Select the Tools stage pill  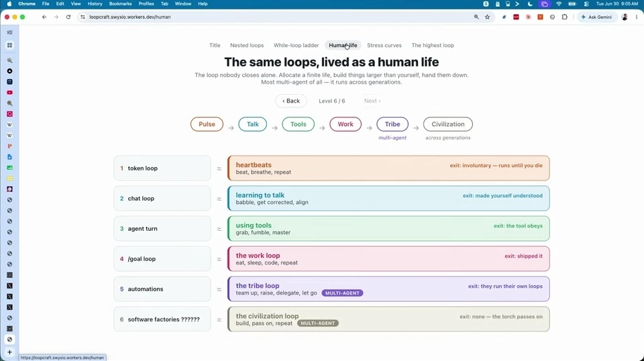(x=298, y=124)
